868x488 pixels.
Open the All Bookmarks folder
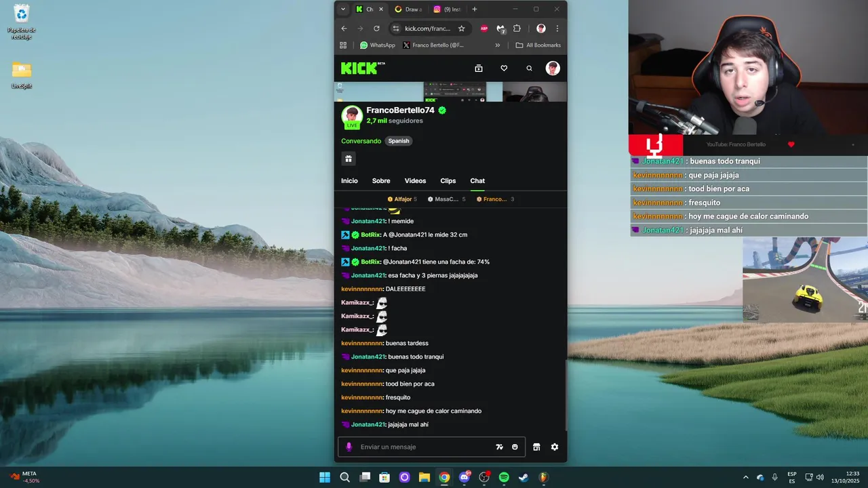[538, 45]
